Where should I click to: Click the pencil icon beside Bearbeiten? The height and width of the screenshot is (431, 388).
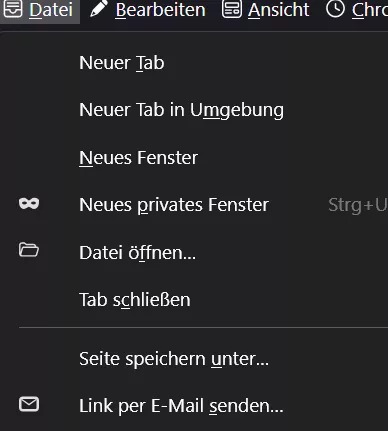tap(99, 8)
